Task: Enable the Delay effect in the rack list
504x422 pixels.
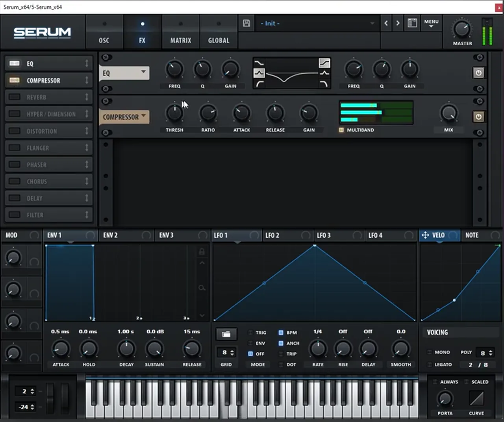Action: click(x=15, y=198)
